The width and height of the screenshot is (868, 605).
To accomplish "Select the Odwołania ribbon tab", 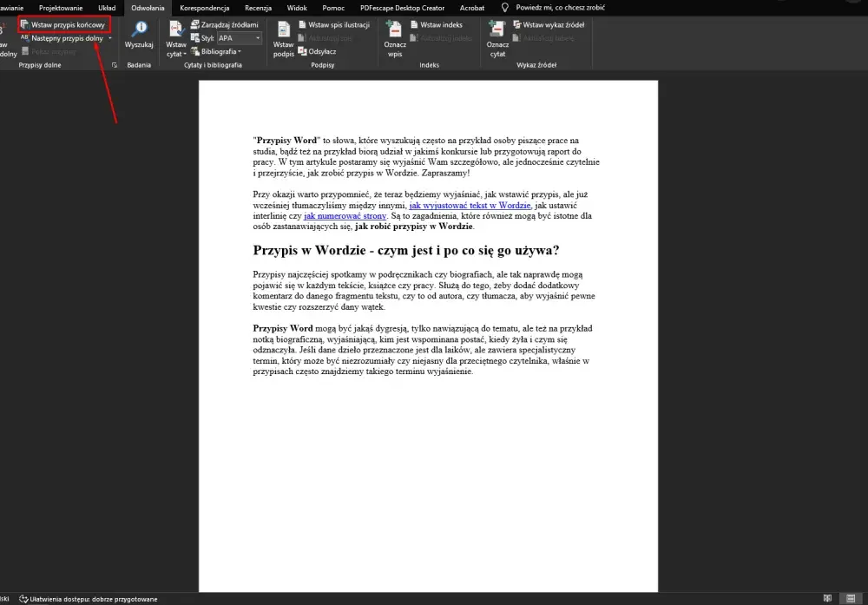I will pos(148,8).
